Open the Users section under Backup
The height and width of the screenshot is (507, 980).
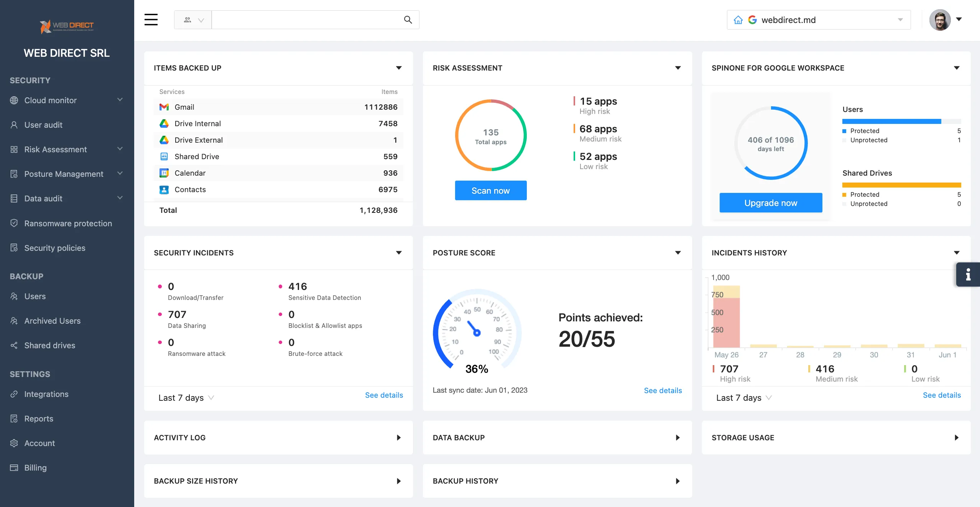click(34, 296)
